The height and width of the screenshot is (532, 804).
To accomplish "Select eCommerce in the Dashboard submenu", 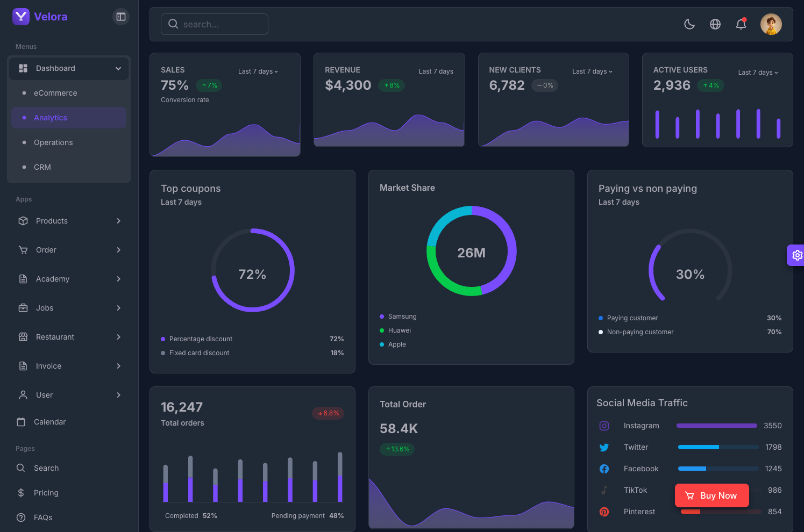I will [x=55, y=93].
